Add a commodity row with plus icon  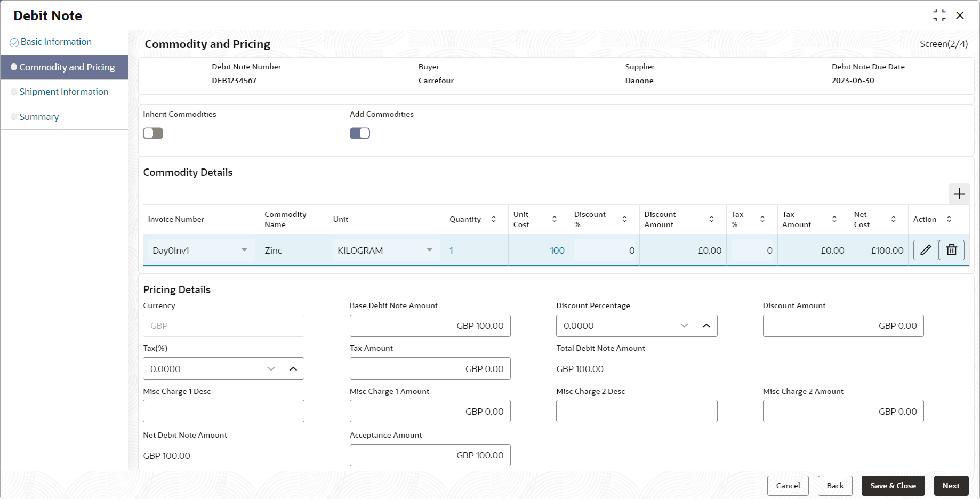coord(959,194)
